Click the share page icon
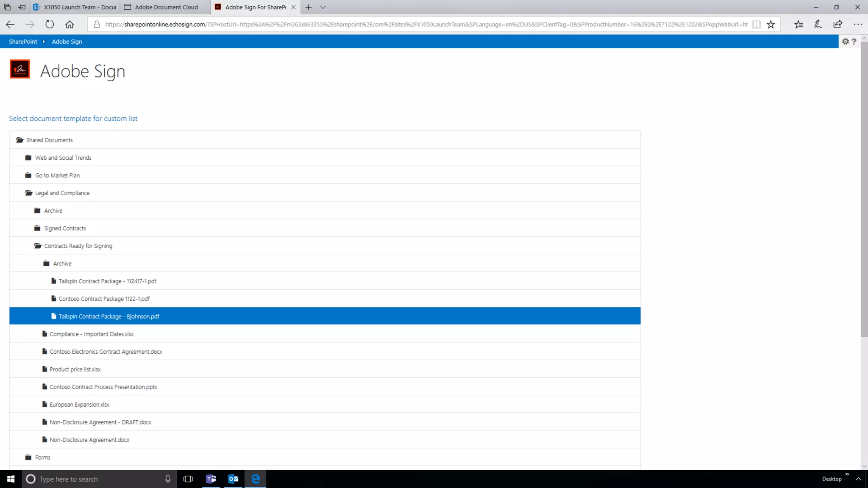Screen dimensions: 868x488 pyautogui.click(x=837, y=24)
